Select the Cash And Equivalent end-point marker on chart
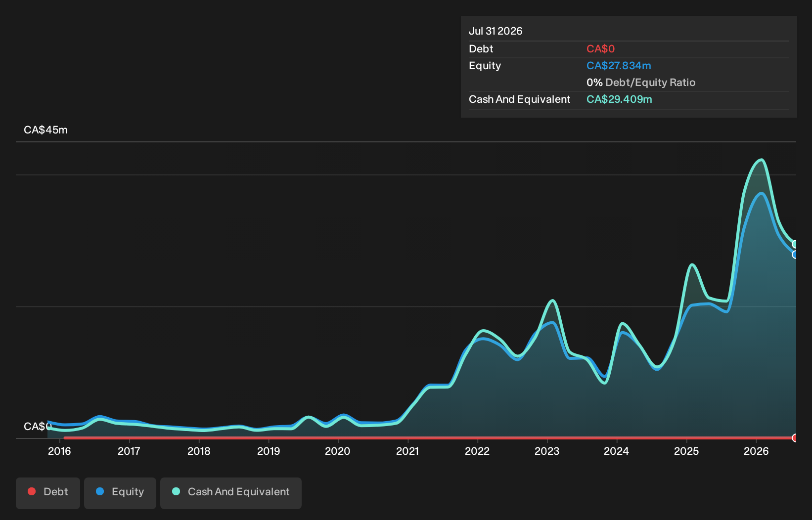 (x=795, y=244)
